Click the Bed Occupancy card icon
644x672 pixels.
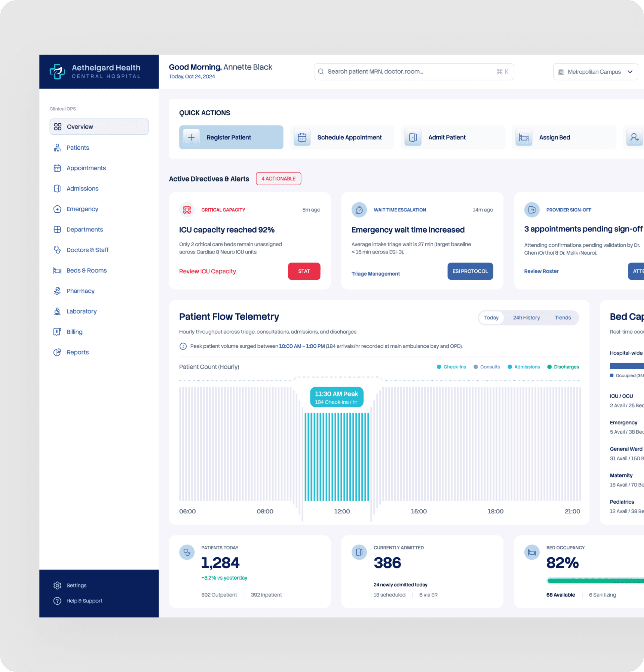coord(532,552)
